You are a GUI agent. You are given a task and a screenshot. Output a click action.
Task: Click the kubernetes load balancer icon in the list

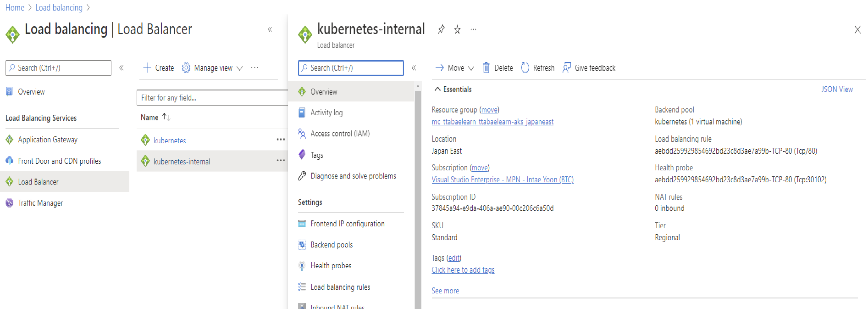tap(145, 140)
